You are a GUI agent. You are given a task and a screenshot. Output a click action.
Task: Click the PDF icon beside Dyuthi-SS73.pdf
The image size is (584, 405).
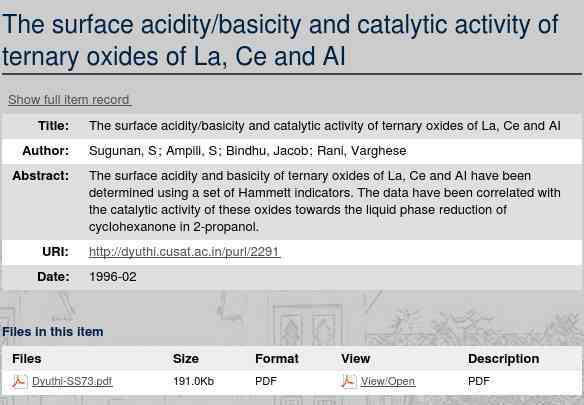pos(19,382)
